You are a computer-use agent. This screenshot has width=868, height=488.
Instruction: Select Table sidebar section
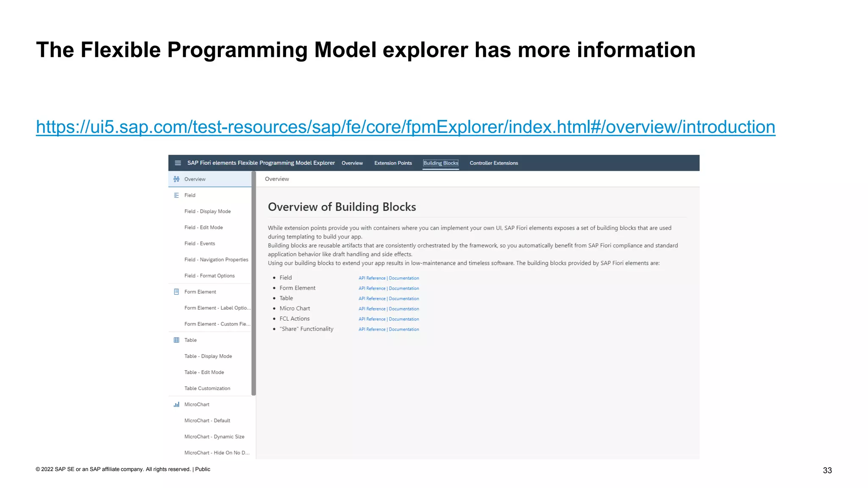(x=210, y=340)
